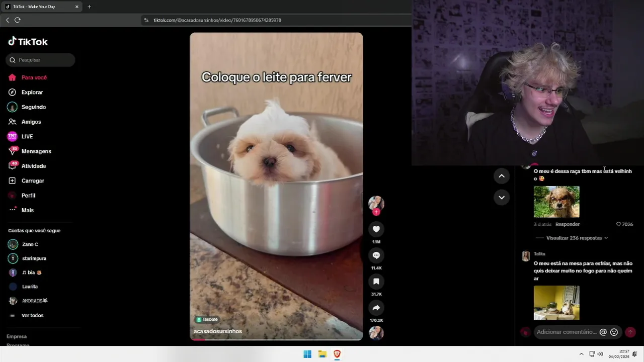The image size is (644, 362).
Task: Follow creator via plus badge
Action: [x=376, y=212]
